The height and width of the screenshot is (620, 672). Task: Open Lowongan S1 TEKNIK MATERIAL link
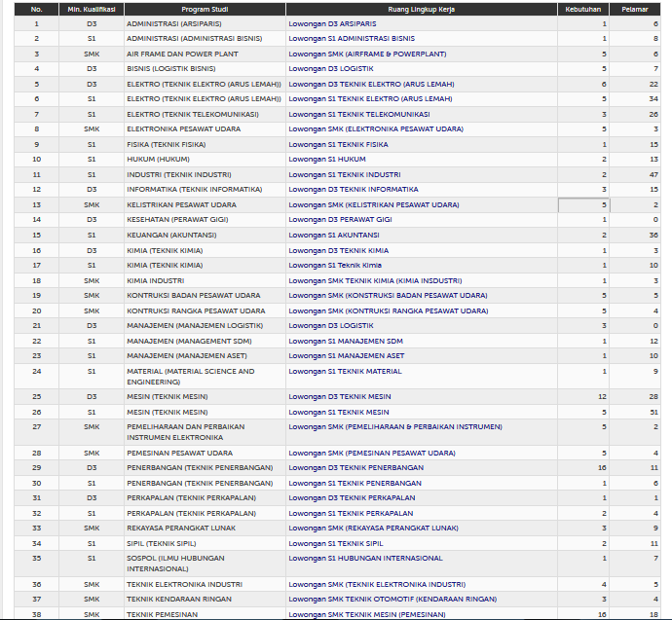coord(345,371)
